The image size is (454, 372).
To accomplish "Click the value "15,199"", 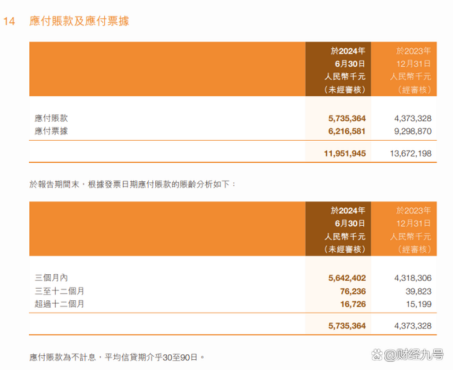I will (x=419, y=304).
